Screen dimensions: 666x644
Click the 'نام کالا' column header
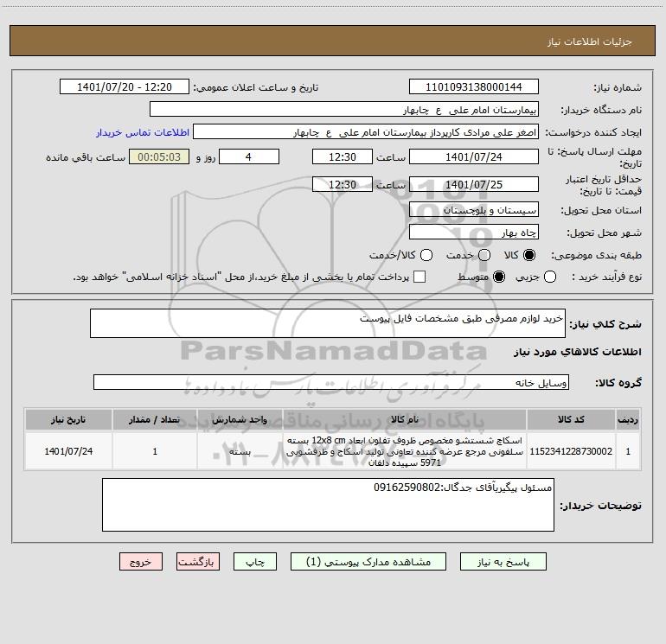click(x=405, y=419)
